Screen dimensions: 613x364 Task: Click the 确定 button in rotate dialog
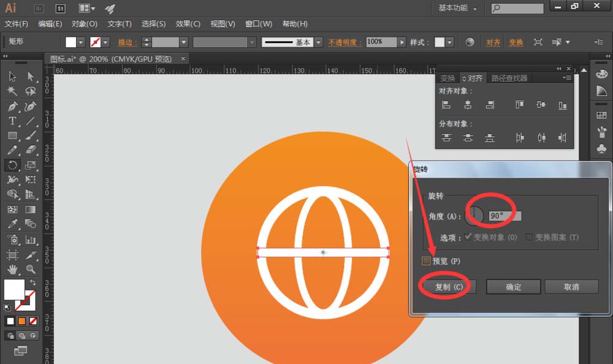click(513, 287)
